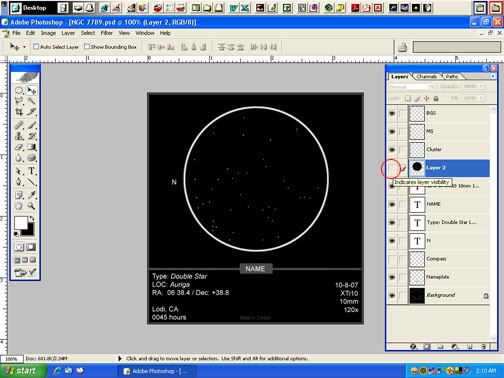Select the Move tool in toolbox
The height and width of the screenshot is (378, 504).
(x=31, y=90)
